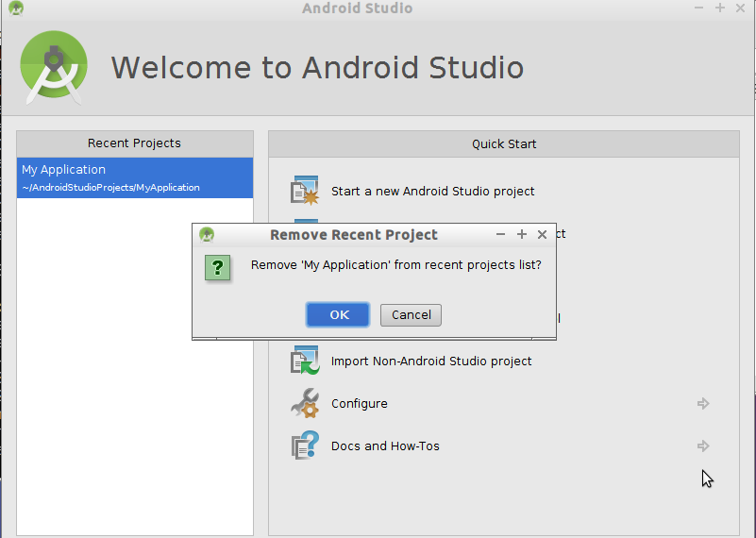Click the small Android Studio title bar icon
Viewport: 756px width, 538px height.
tap(16, 8)
